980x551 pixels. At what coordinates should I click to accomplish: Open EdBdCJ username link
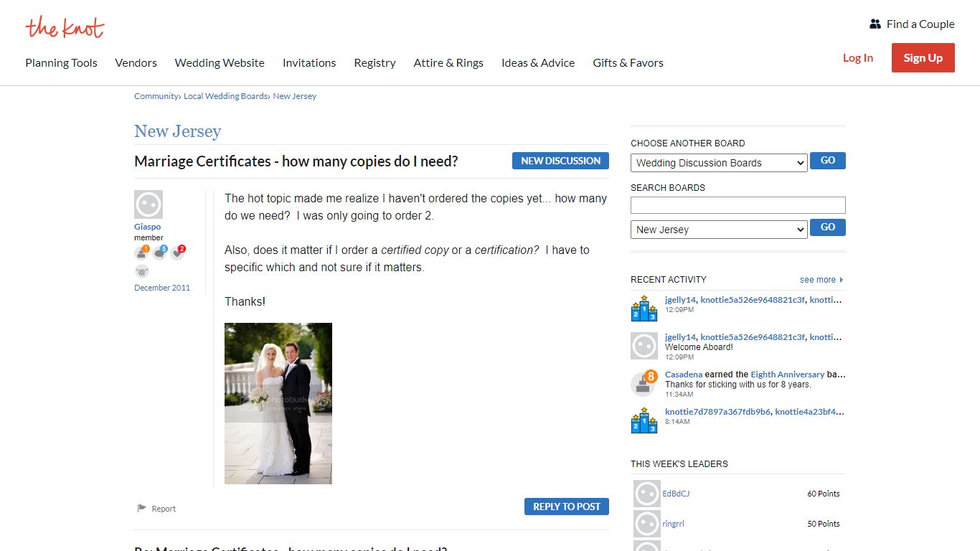676,494
